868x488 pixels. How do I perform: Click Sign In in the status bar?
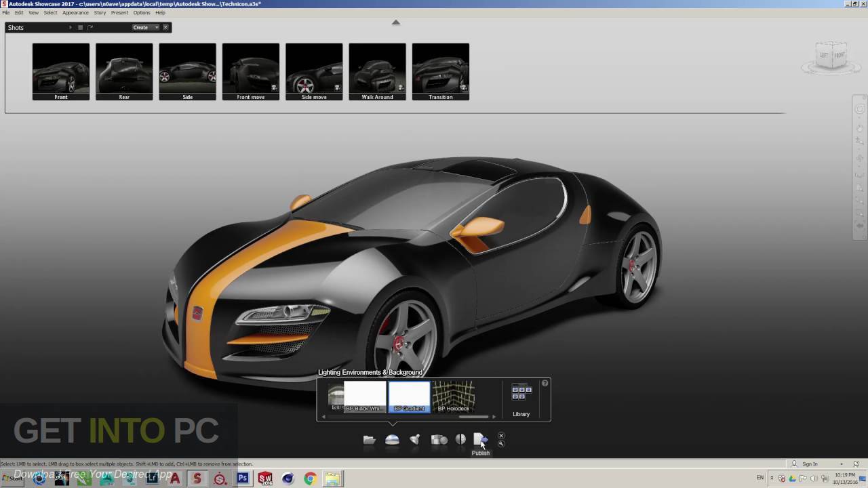tap(810, 464)
